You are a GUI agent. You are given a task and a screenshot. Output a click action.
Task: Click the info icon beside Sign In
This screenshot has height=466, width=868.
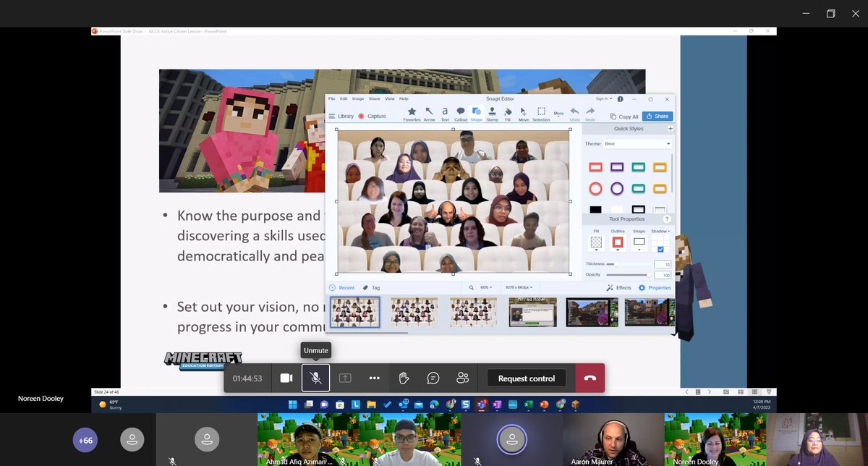pos(620,99)
